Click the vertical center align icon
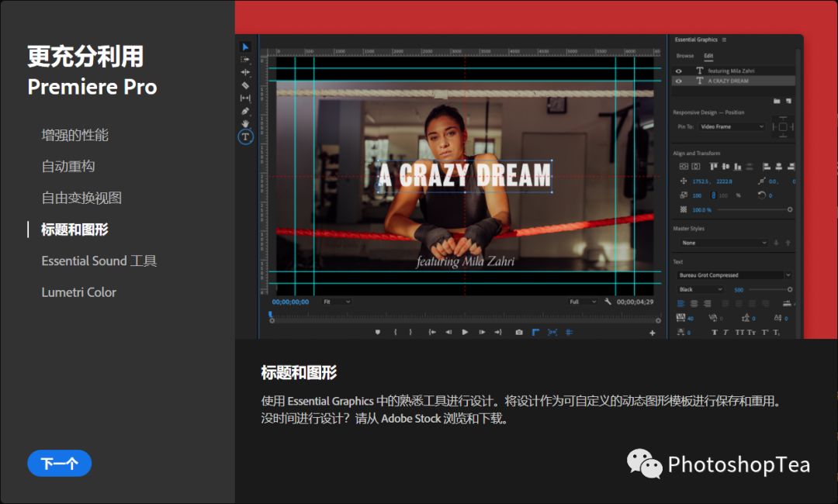 click(x=684, y=167)
